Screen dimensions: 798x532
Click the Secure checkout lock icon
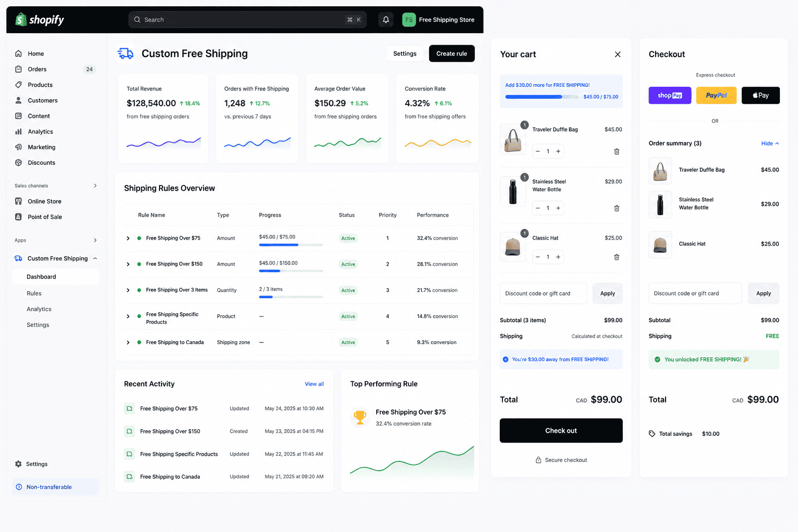pos(539,460)
